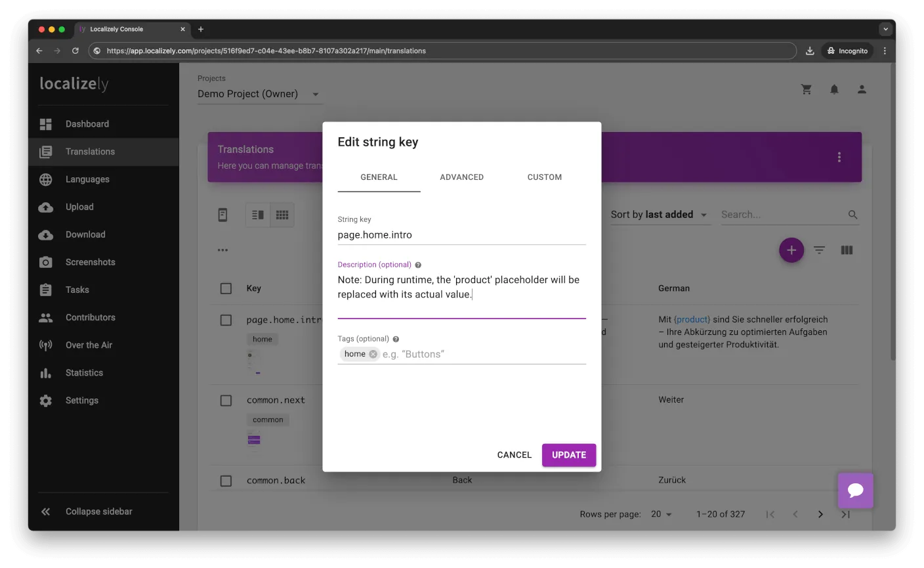Click the purple add string key button
This screenshot has width=924, height=568.
pyautogui.click(x=791, y=250)
